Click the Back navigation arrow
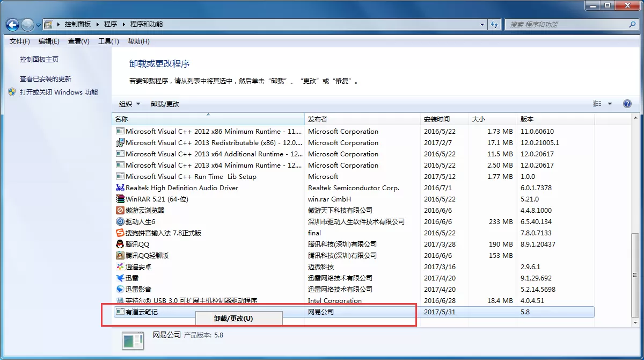This screenshot has height=360, width=644. [13, 25]
